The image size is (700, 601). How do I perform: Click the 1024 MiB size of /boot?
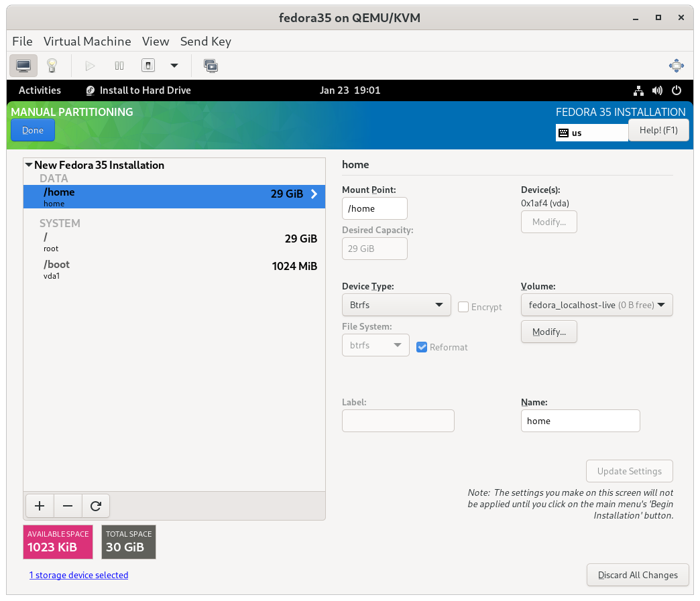pos(294,267)
